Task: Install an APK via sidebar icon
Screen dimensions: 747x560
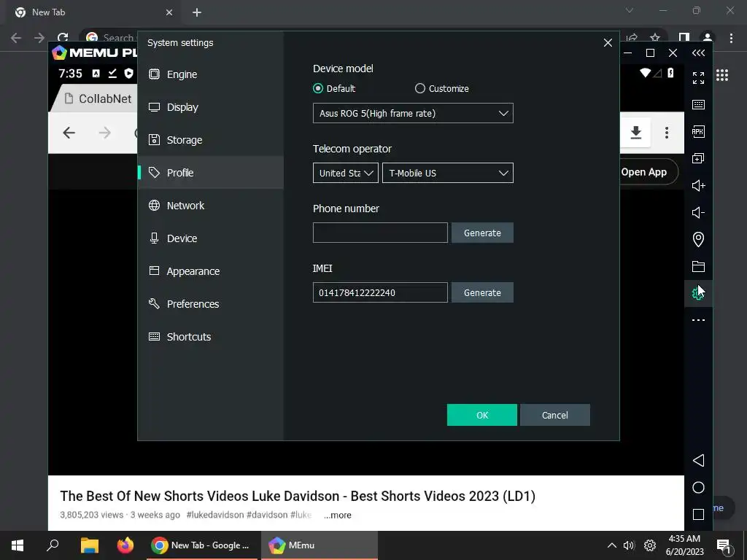Action: click(698, 132)
